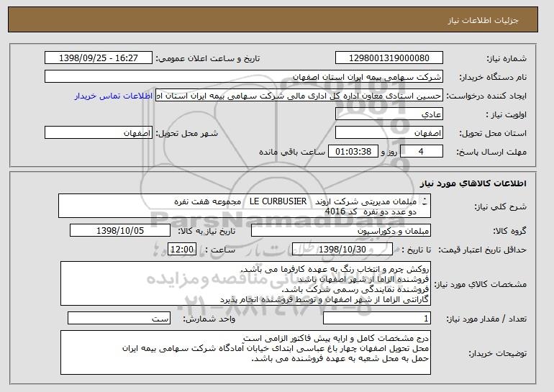Select the label نام دستگاه خریدار
The width and height of the screenshot is (554, 392).
click(x=493, y=77)
